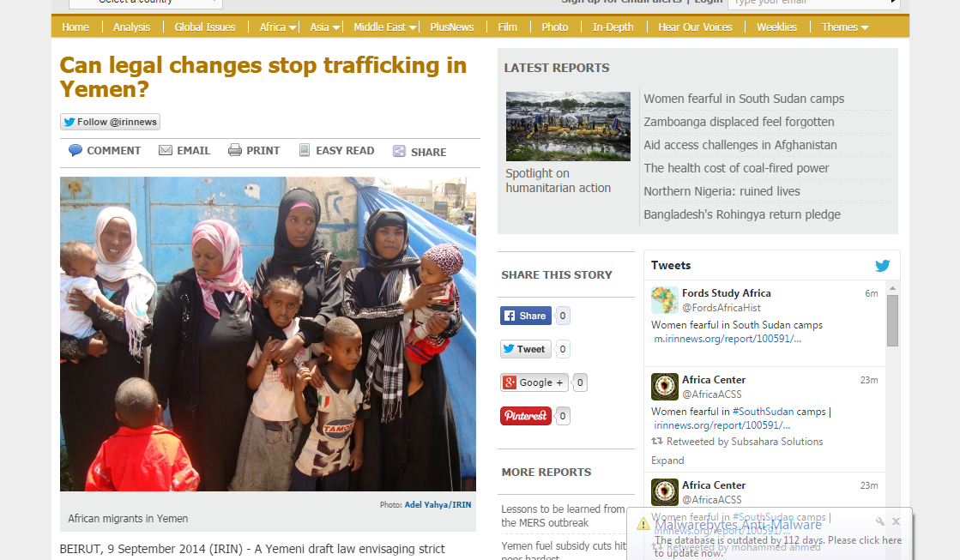Go to the PlusNews menu item

[452, 27]
